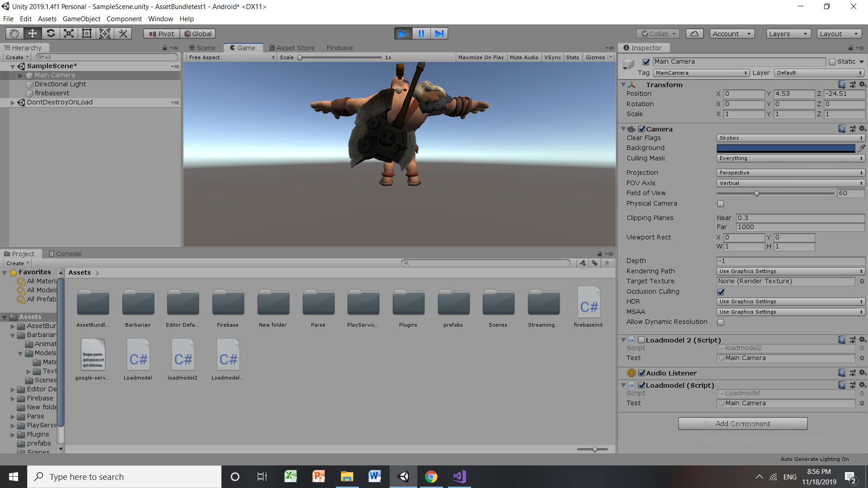Open the Tag MainCamera dropdown

tap(701, 73)
